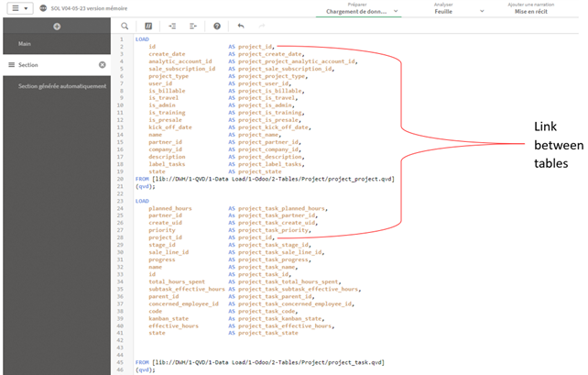Activate syntax help mode
The height and width of the screenshot is (375, 588).
[x=217, y=26]
